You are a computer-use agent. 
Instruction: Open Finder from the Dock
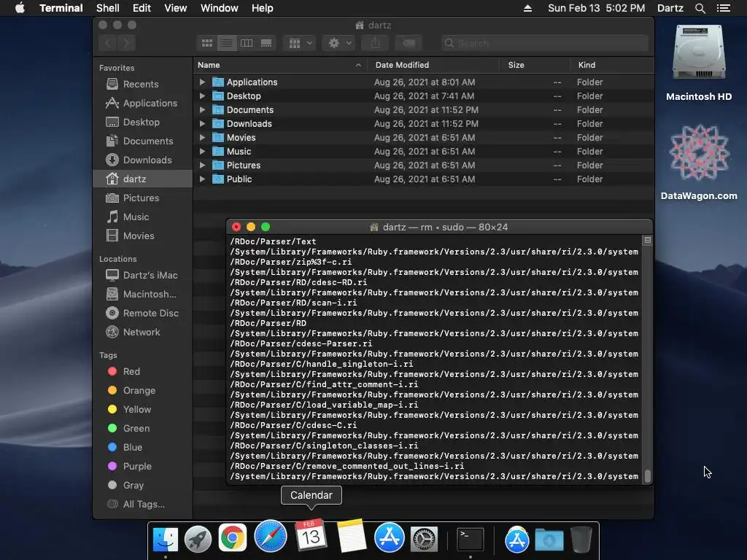click(x=166, y=539)
